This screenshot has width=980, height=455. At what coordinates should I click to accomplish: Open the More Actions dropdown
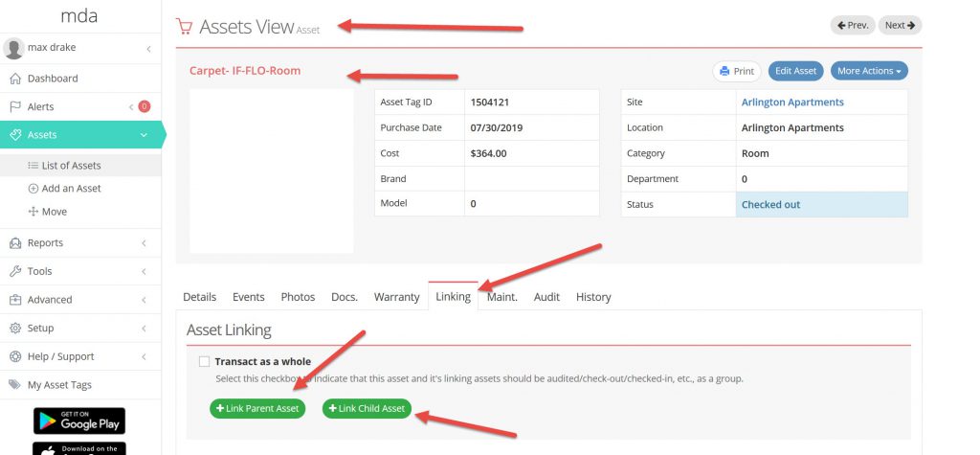[x=869, y=71]
